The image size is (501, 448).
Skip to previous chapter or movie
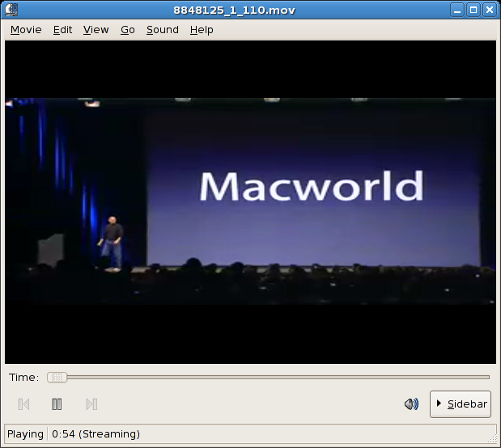click(24, 404)
